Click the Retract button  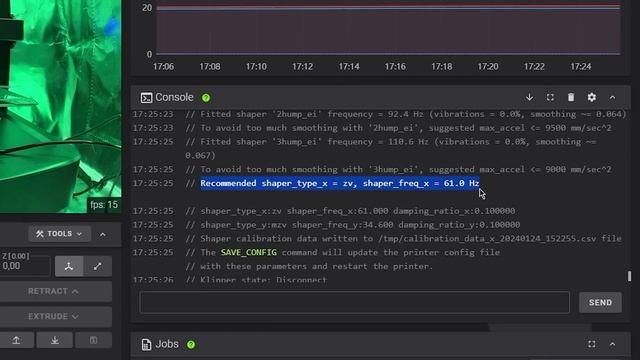click(53, 291)
